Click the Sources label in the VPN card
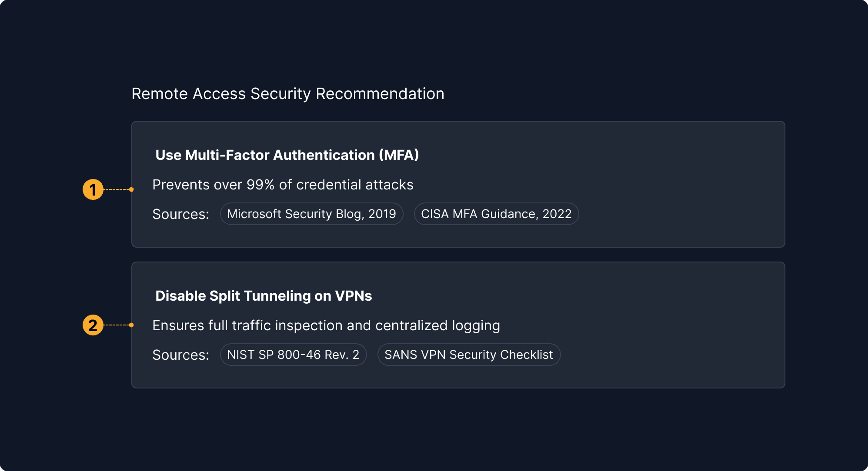This screenshot has width=868, height=471. [180, 355]
